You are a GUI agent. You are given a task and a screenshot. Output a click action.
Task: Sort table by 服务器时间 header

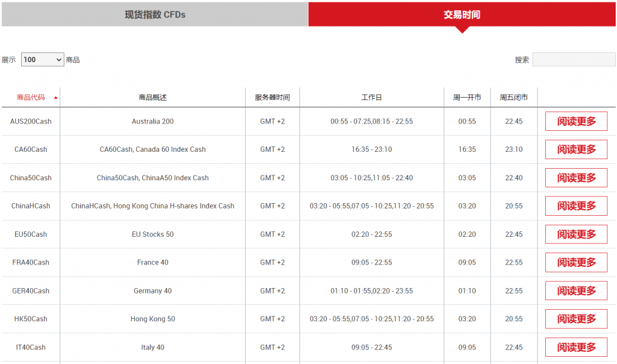click(x=272, y=98)
